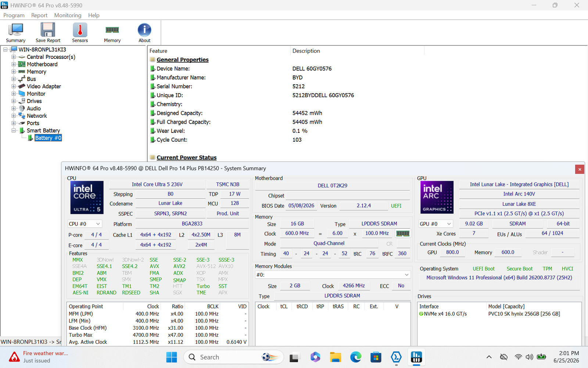
Task: Click the Fire weather warning widget
Action: pyautogui.click(x=39, y=357)
